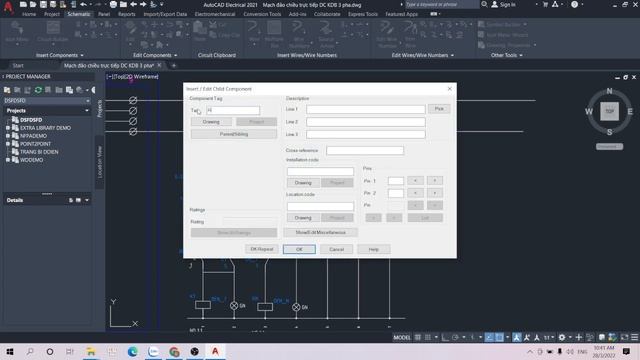The width and height of the screenshot is (640, 360).
Task: Click the Parent/Sibling button
Action: (x=234, y=134)
